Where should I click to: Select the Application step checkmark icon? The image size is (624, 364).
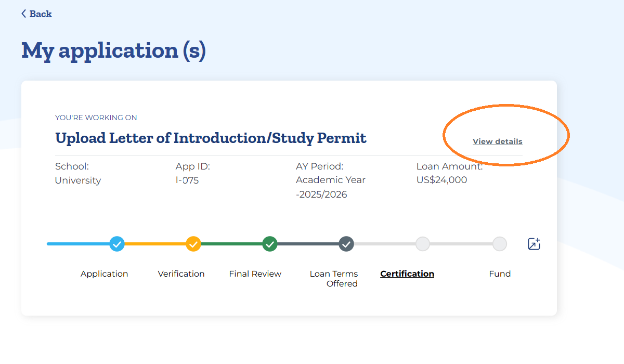[116, 244]
